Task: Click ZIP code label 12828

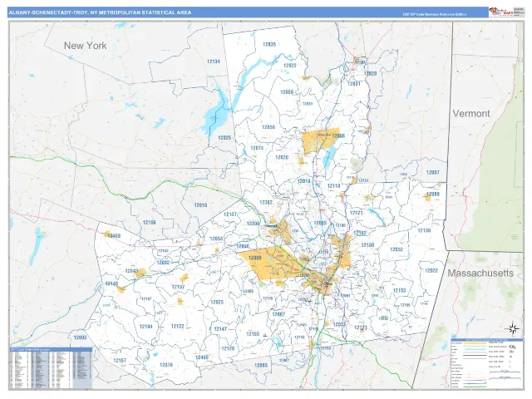Action: [370, 73]
